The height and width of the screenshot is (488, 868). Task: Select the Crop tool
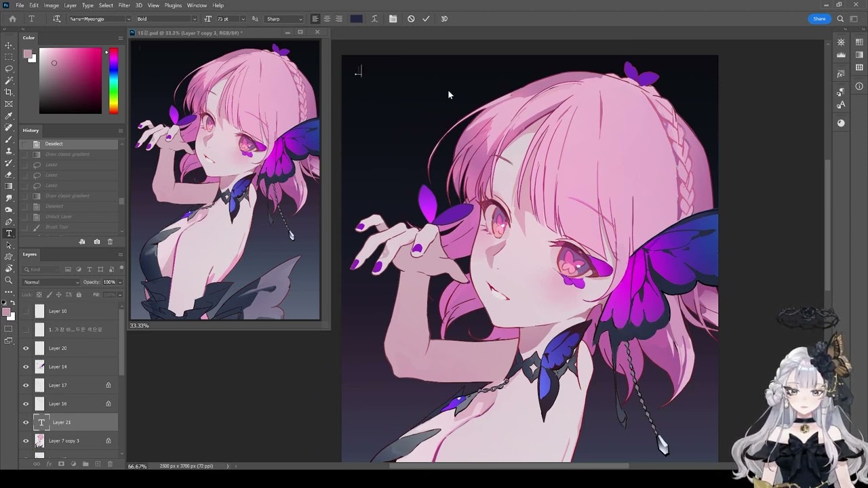coord(9,92)
